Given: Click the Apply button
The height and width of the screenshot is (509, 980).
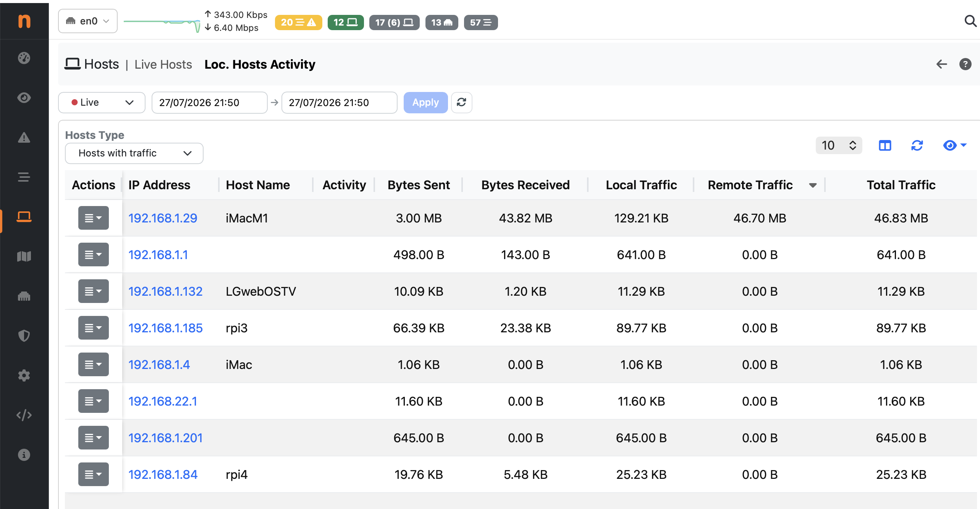Looking at the screenshot, I should click(425, 102).
